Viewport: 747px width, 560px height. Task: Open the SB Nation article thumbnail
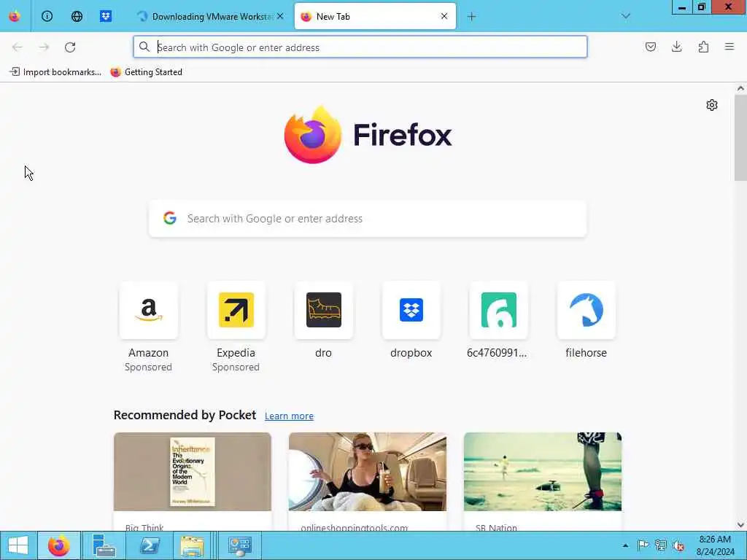[543, 472]
